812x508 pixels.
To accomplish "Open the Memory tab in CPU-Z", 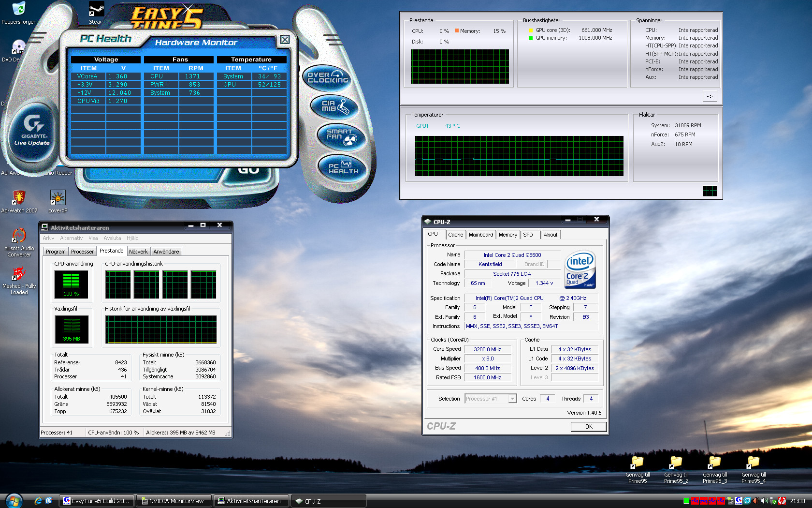I will (x=508, y=235).
